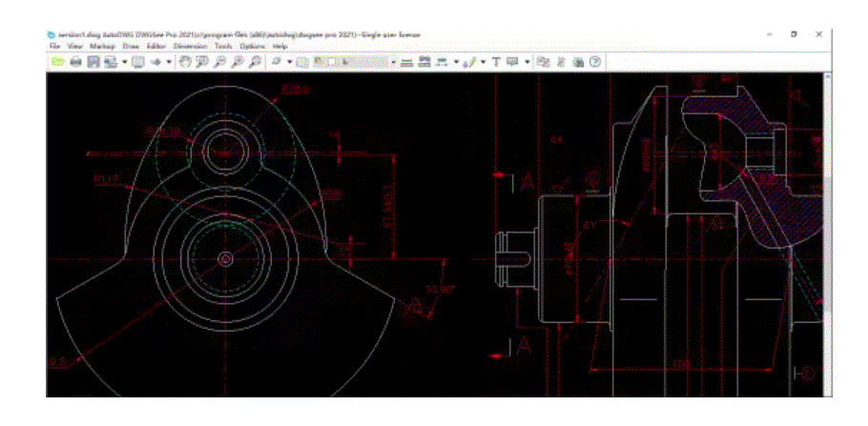Click the Pan hand tool icon

[185, 61]
